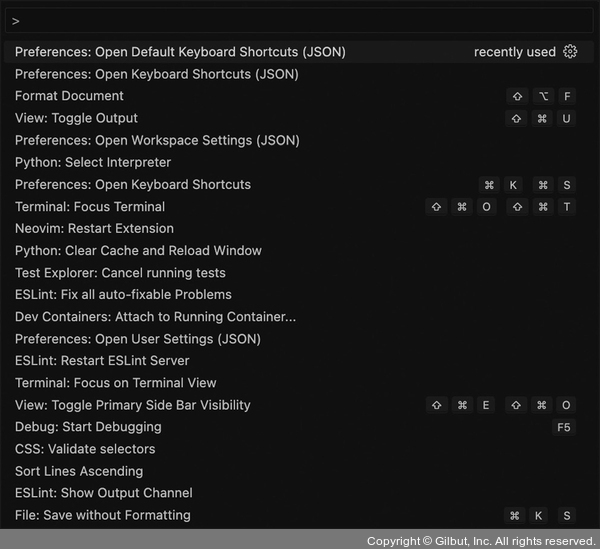Choose File: Save without Formatting
This screenshot has height=549, width=600.
click(x=102, y=515)
